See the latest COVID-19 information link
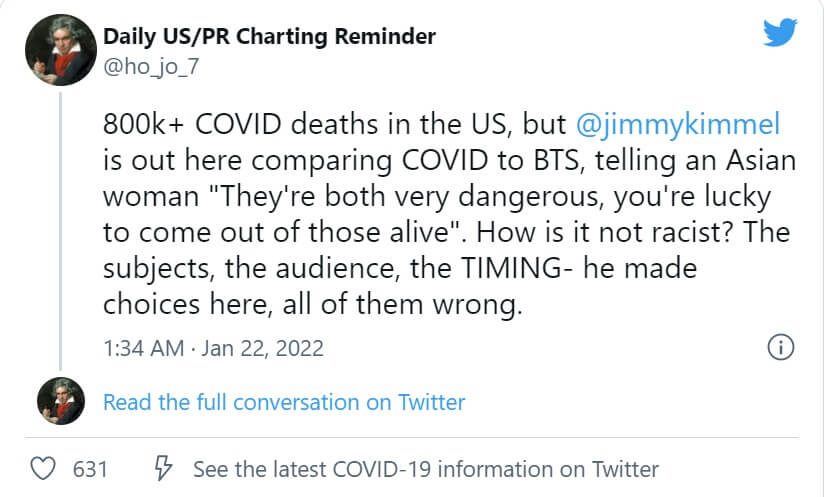This screenshot has height=497, width=824. 425,468
